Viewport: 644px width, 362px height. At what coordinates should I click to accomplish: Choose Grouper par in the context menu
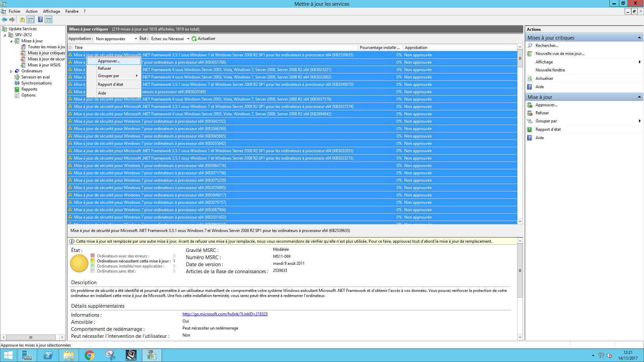(x=114, y=76)
